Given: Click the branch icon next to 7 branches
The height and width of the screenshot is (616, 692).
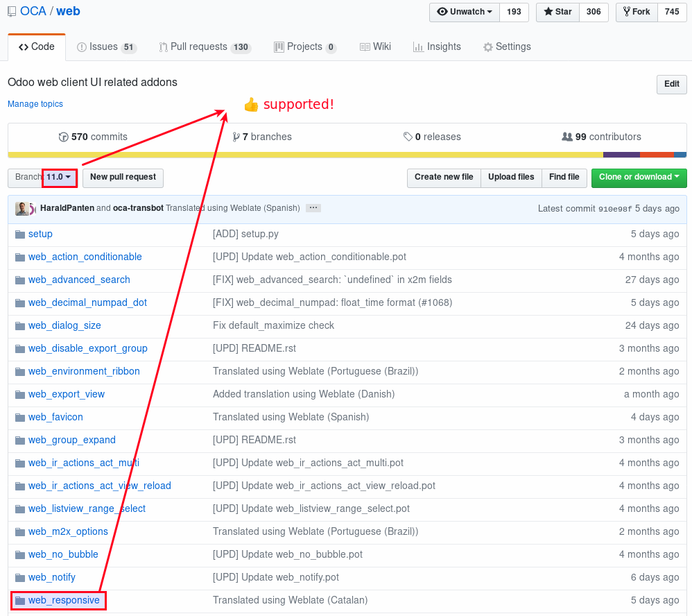Looking at the screenshot, I should click(x=236, y=137).
